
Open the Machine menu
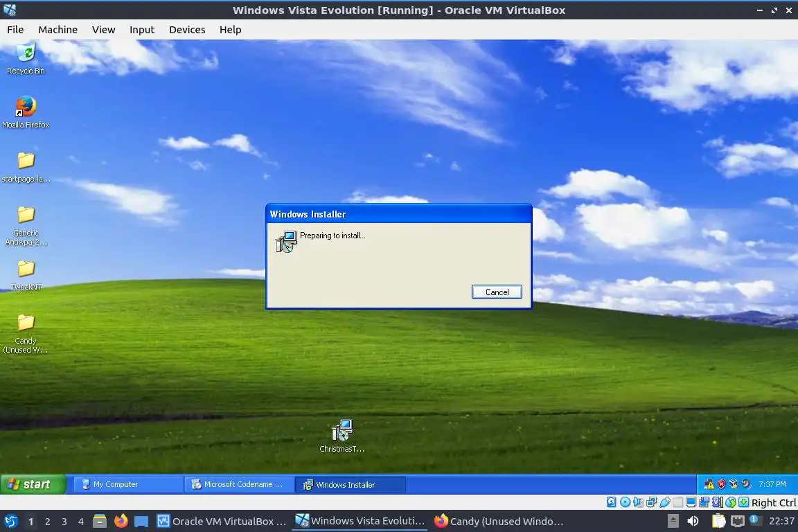(x=57, y=30)
